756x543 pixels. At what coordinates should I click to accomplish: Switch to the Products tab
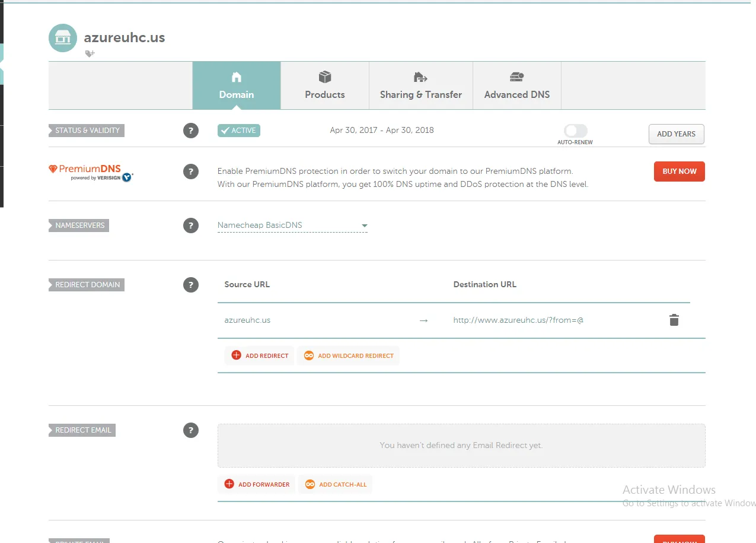coord(325,85)
